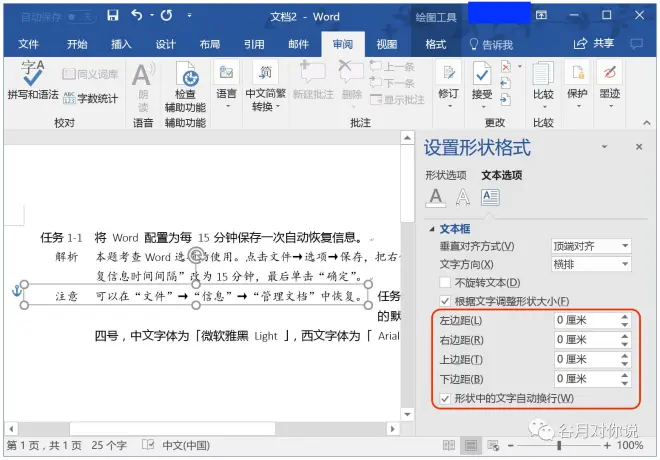
Task: Toggle 根据文字调整形状大小 checkbox
Action: (445, 301)
